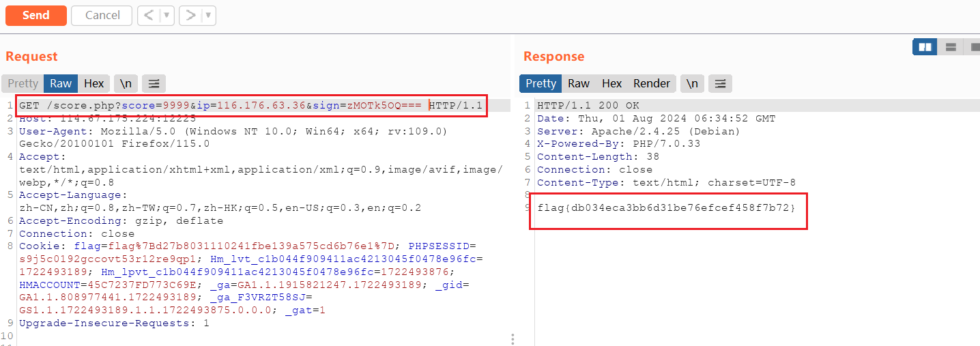The width and height of the screenshot is (980, 346).
Task: Select side-by-side layout icon
Action: coord(925,47)
